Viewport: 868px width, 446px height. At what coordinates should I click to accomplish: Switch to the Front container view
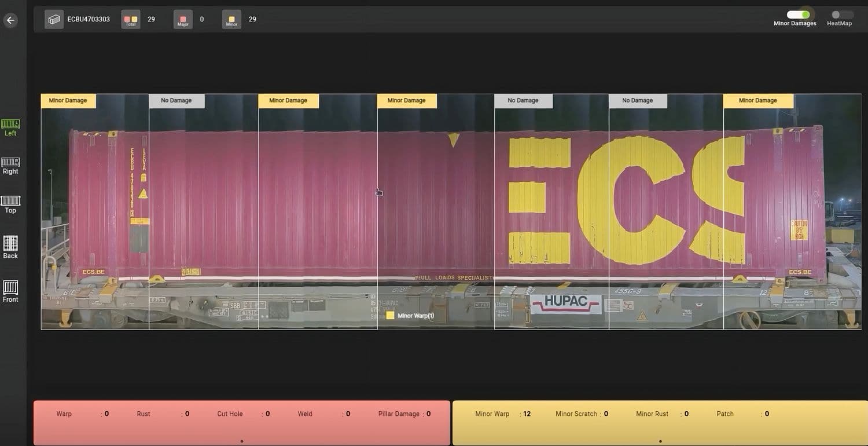pyautogui.click(x=10, y=291)
